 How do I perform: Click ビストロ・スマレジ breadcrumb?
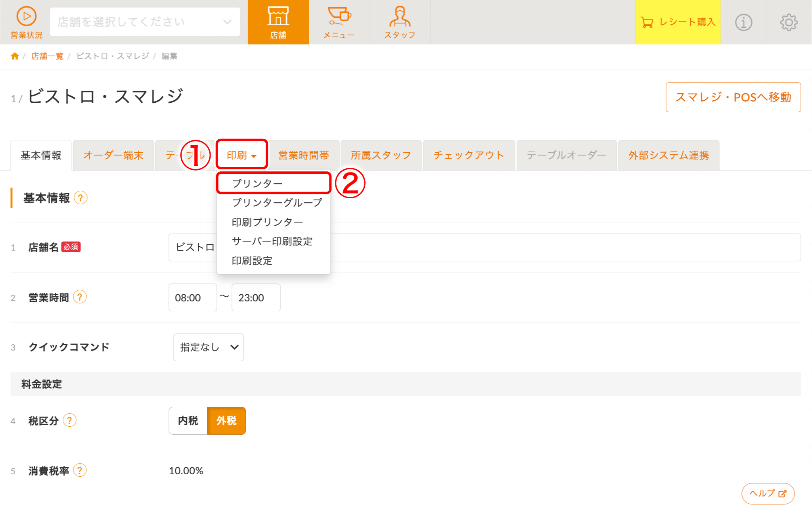coord(113,56)
